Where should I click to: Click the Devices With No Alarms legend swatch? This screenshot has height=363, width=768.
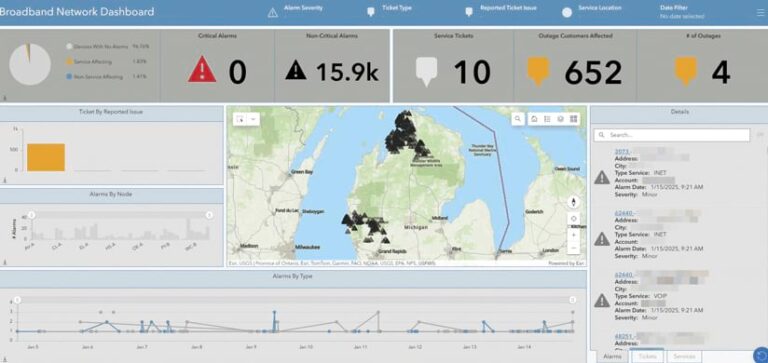coord(70,47)
